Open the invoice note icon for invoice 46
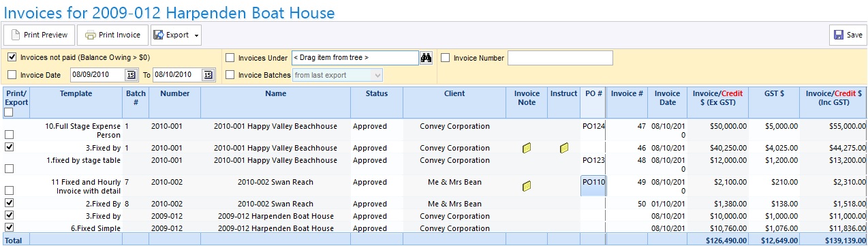Screen dimensions: 868x246 [x=527, y=148]
